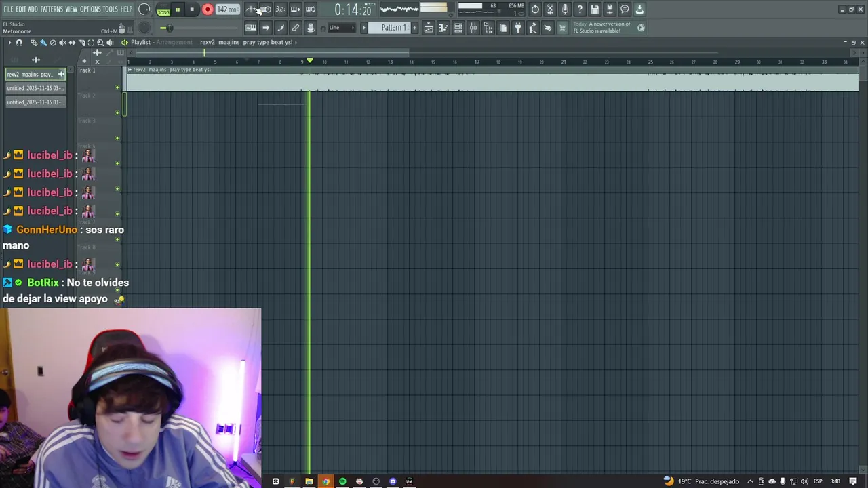This screenshot has height=488, width=868.
Task: Click the plus button beside Pattern 1
Action: pyautogui.click(x=415, y=28)
